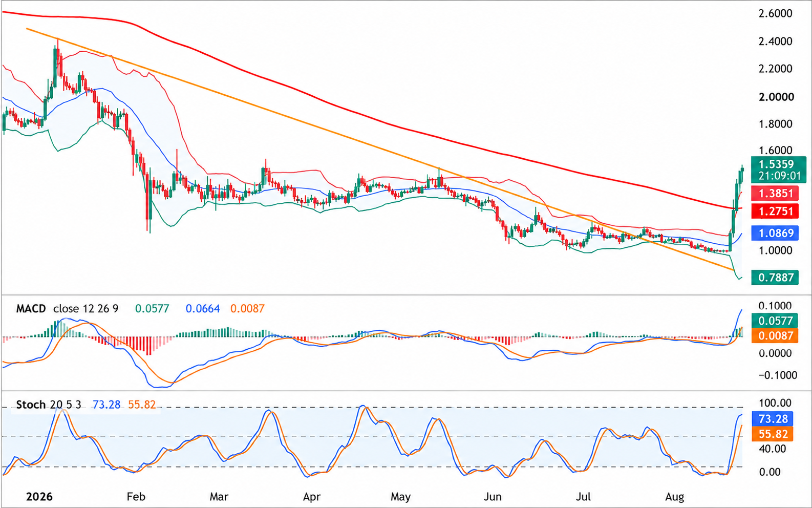
Task: Select the red 1.2751 moving average tag
Action: [775, 211]
